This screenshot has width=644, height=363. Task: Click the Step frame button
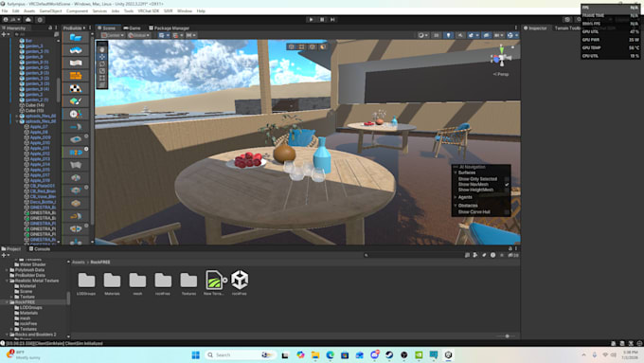(x=332, y=19)
